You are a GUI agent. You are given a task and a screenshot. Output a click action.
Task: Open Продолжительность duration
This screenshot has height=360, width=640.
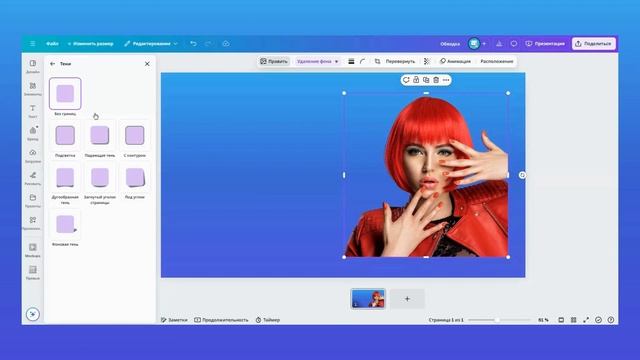pyautogui.click(x=221, y=320)
